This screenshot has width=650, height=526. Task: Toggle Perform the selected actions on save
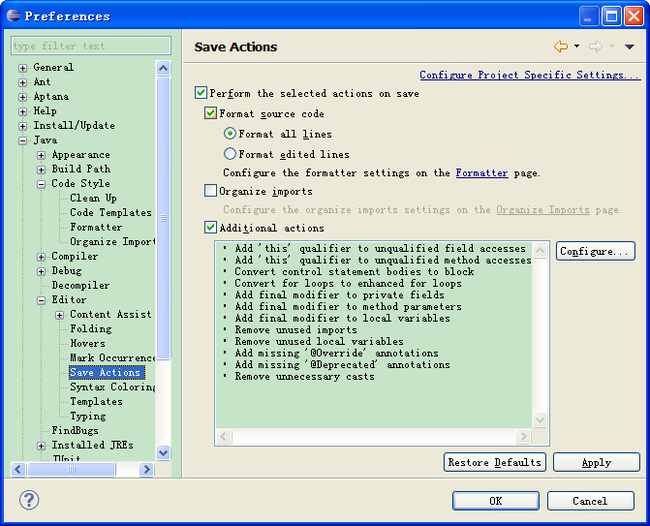(x=201, y=92)
